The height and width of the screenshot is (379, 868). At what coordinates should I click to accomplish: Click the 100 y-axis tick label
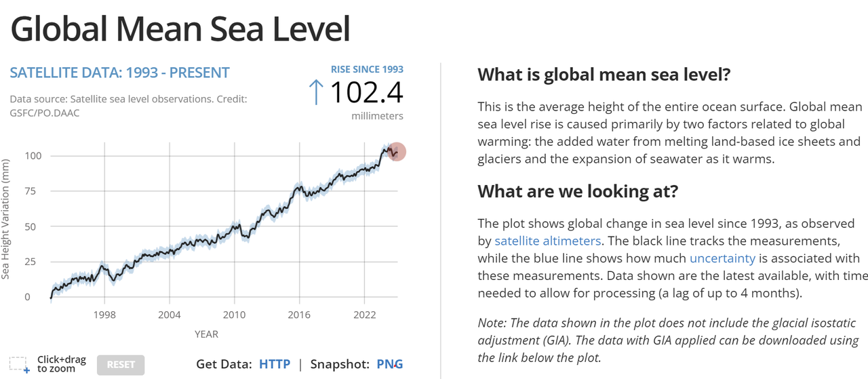click(x=33, y=156)
